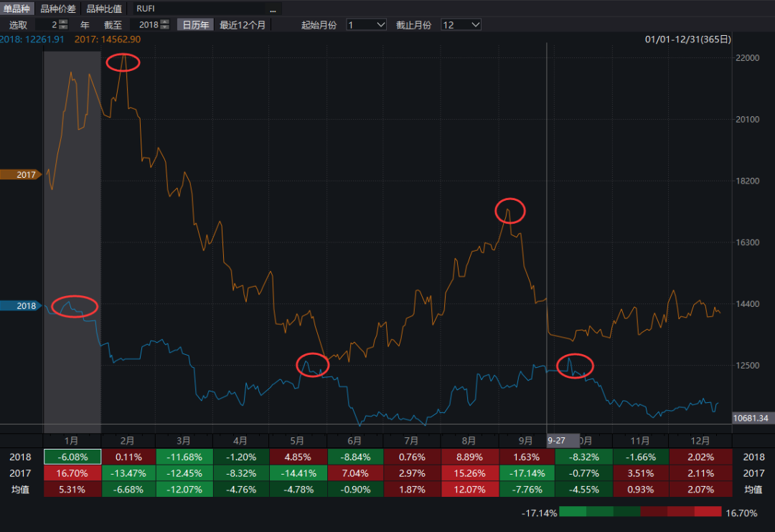Select the 单品种 tab
Viewport: 775px width, 532px height.
coord(17,9)
